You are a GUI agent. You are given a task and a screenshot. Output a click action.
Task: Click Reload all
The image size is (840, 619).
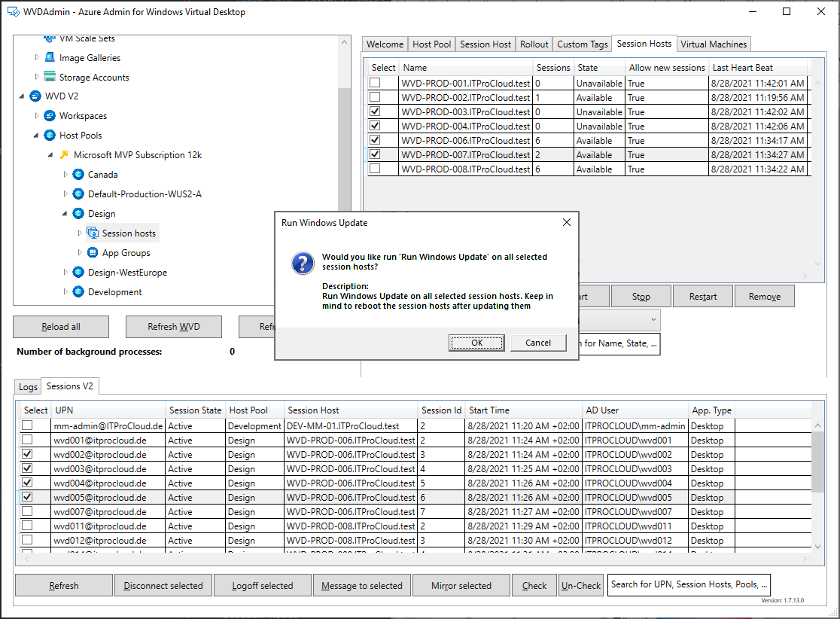[61, 327]
